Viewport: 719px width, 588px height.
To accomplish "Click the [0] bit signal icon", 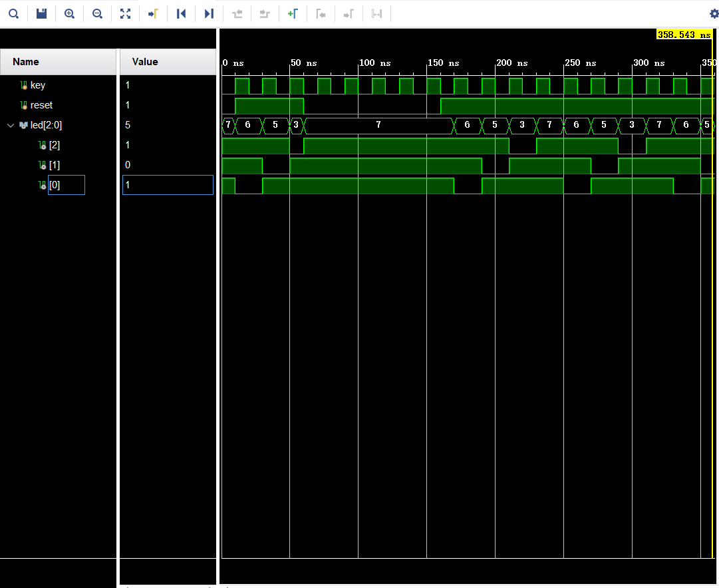I will (x=42, y=186).
